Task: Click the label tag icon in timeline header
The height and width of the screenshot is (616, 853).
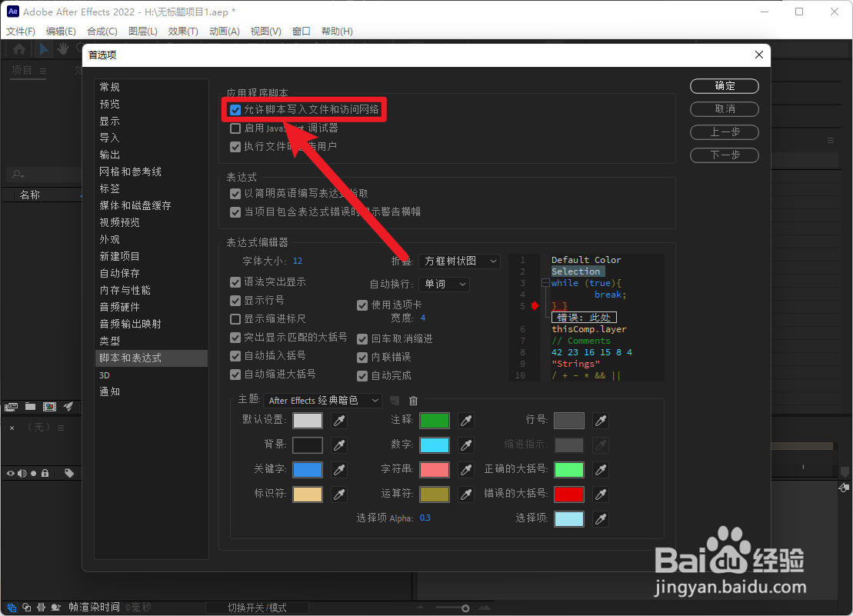Action: (x=69, y=473)
